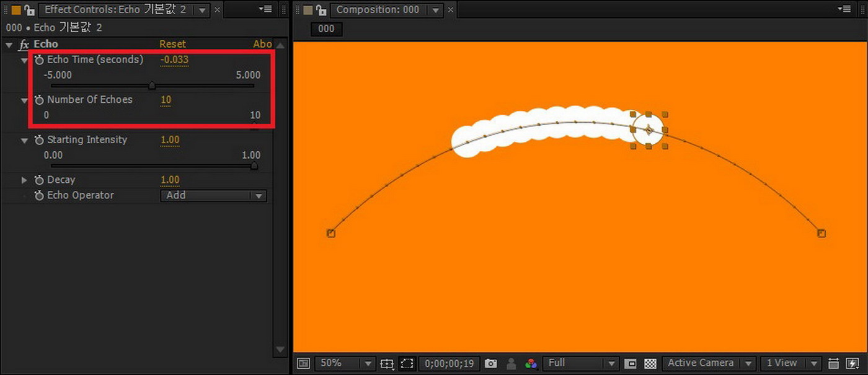The image size is (868, 375).
Task: Collapse the Echo effect group
Action: click(x=9, y=45)
